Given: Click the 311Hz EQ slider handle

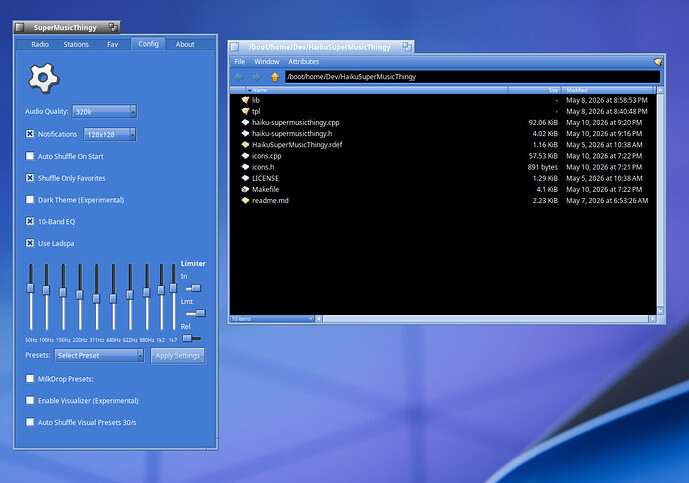Looking at the screenshot, I should (96, 298).
